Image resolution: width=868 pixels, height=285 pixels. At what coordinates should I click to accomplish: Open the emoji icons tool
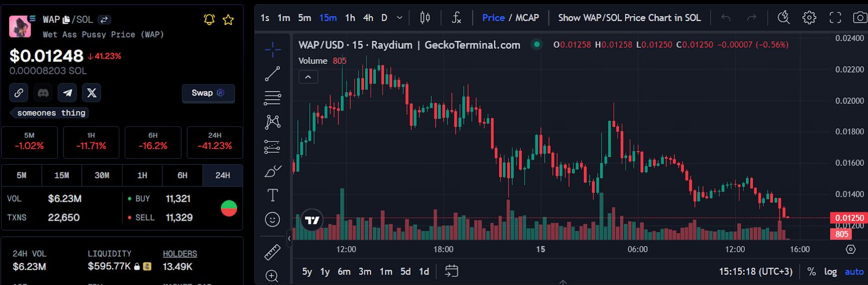[272, 219]
